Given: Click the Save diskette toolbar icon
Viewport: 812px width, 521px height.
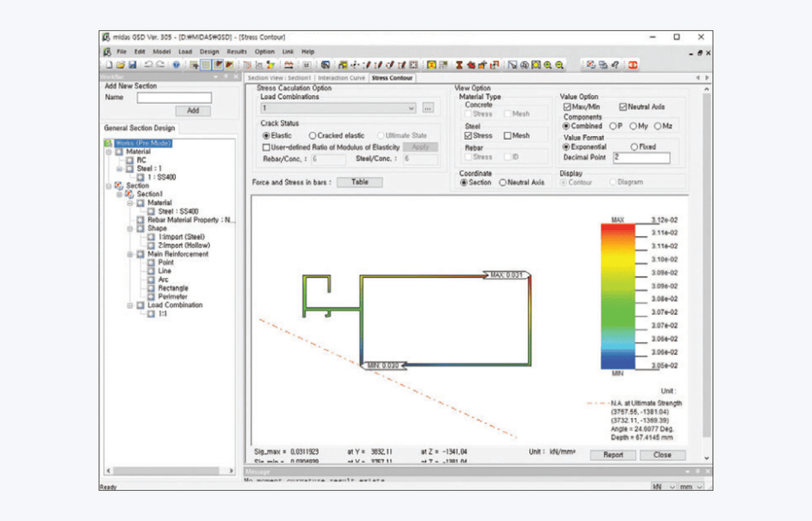Looking at the screenshot, I should coord(132,65).
